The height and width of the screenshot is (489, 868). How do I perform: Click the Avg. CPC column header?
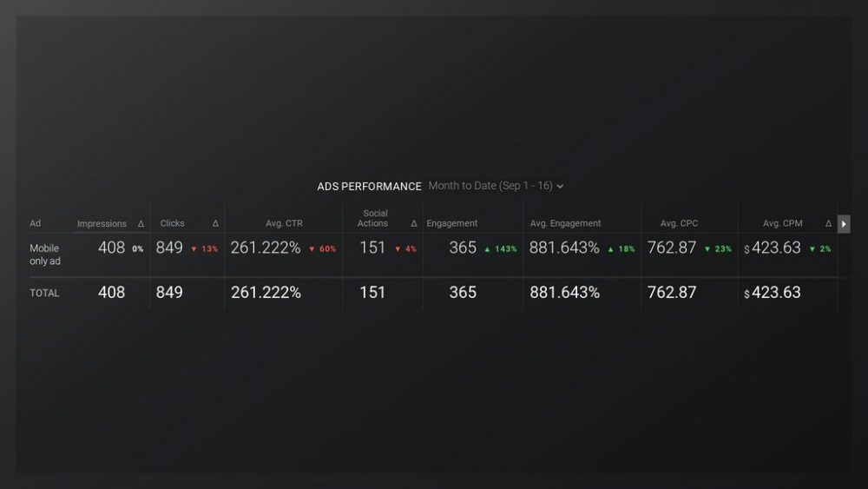click(679, 224)
